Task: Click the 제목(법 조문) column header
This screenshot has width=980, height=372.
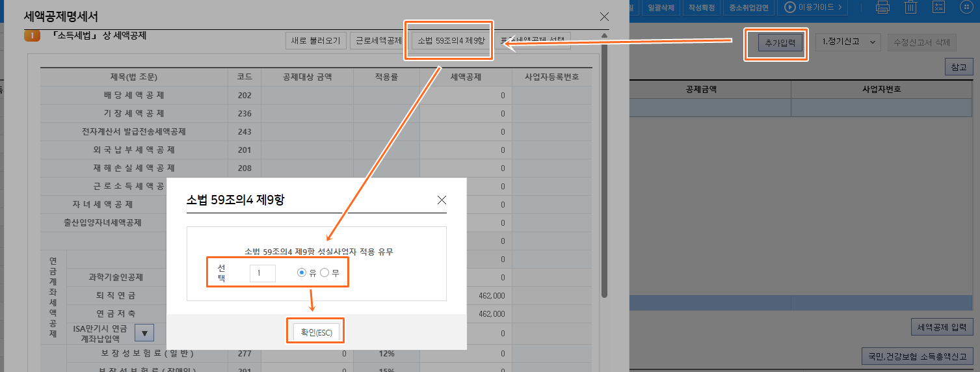Action: pos(134,77)
